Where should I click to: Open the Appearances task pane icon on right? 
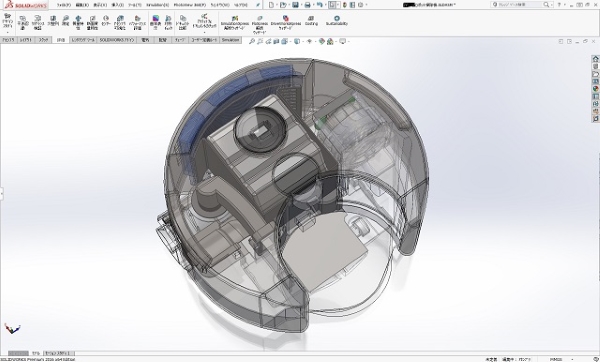[x=595, y=89]
